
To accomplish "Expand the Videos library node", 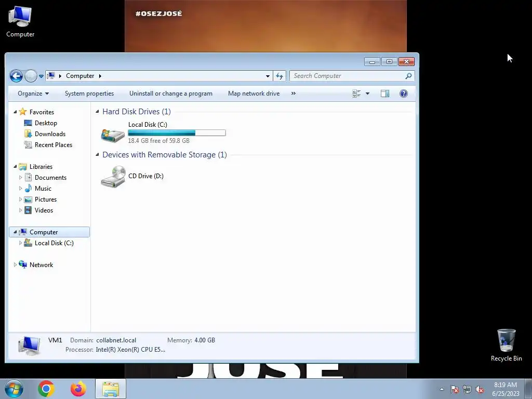I will point(20,210).
